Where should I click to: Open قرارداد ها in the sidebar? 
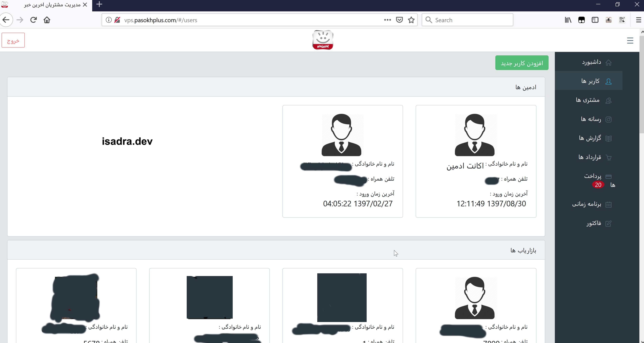(589, 157)
